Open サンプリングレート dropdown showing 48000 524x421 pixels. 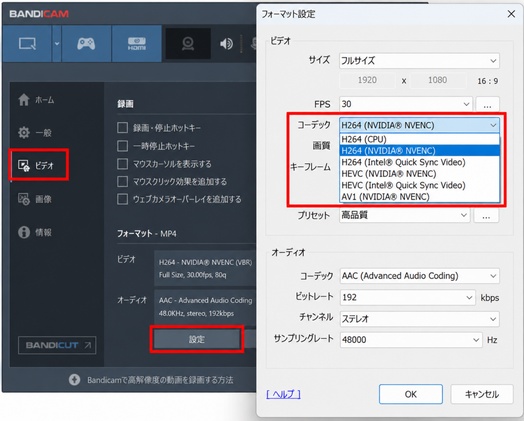tap(411, 340)
